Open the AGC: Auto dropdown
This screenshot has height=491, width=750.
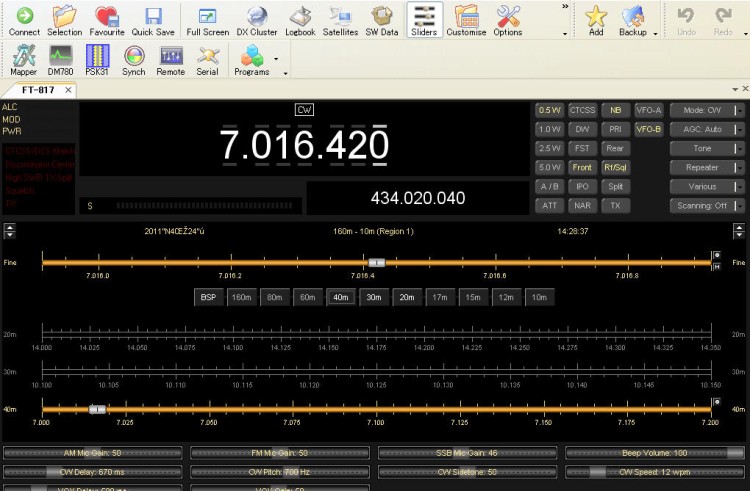(707, 129)
